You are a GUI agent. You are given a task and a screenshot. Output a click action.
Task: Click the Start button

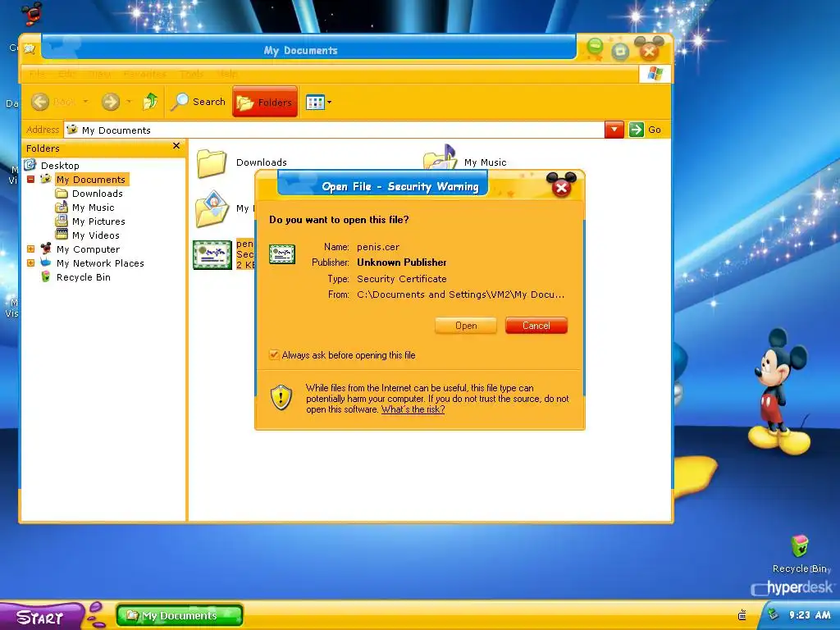(41, 617)
